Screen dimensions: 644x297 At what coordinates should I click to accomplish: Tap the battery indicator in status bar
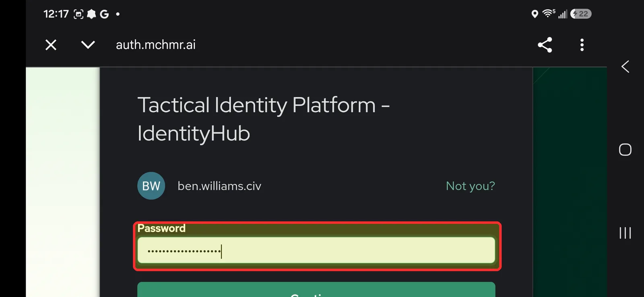pyautogui.click(x=581, y=14)
